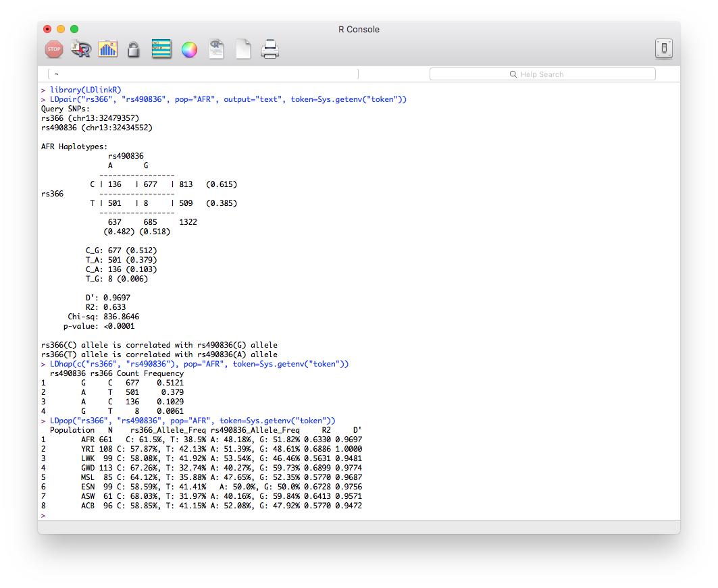
Task: Click the rs366 (chr13:32479357) line
Action: pyautogui.click(x=91, y=118)
